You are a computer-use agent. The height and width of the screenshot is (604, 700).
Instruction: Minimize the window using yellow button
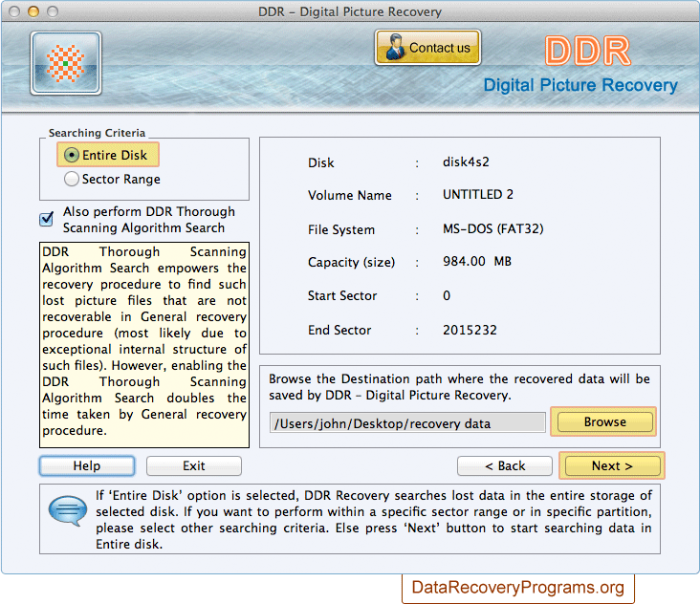[33, 12]
